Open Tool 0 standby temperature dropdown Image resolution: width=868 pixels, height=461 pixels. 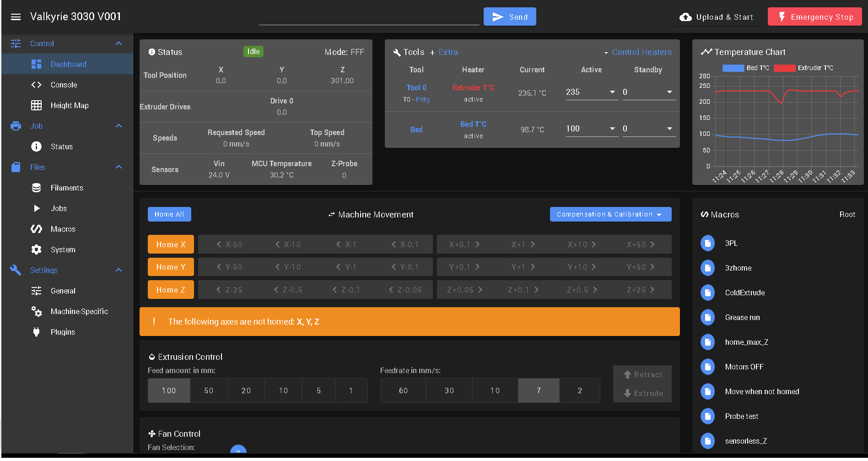pyautogui.click(x=669, y=92)
